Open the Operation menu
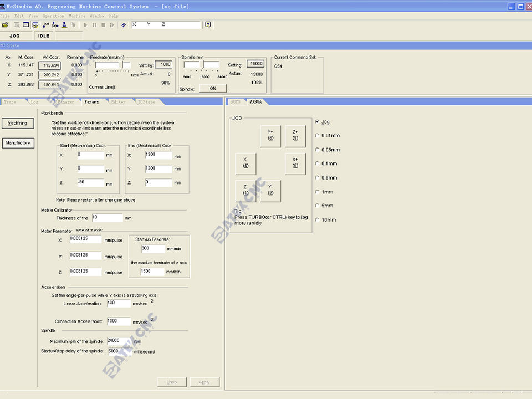532x399 pixels. pyautogui.click(x=53, y=16)
